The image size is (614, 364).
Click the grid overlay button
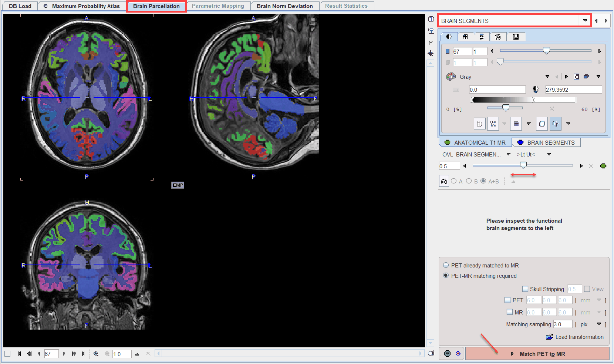[516, 124]
